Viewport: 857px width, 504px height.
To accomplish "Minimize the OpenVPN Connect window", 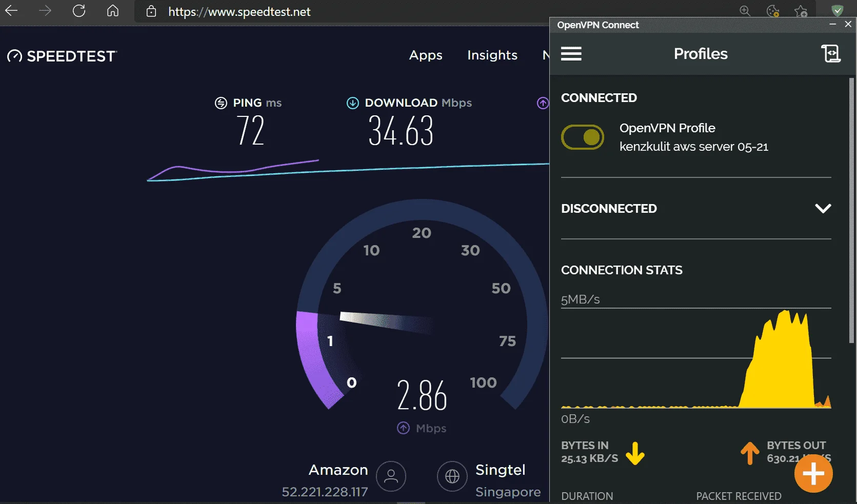I will [833, 24].
